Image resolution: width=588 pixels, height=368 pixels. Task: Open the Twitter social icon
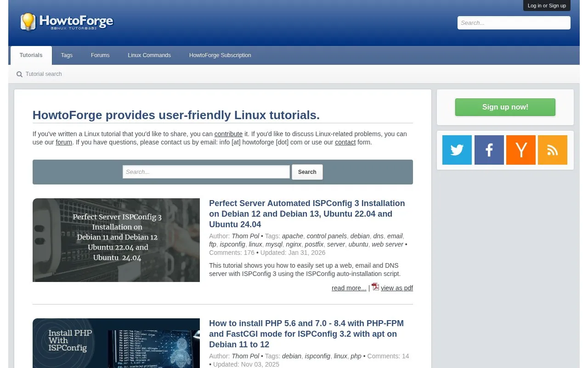[457, 150]
